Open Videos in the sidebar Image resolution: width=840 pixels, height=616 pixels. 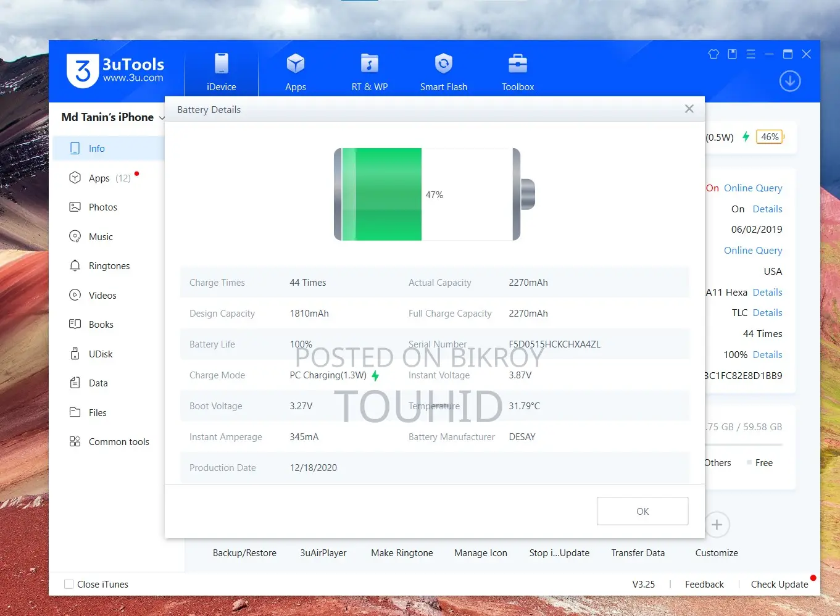pyautogui.click(x=109, y=295)
